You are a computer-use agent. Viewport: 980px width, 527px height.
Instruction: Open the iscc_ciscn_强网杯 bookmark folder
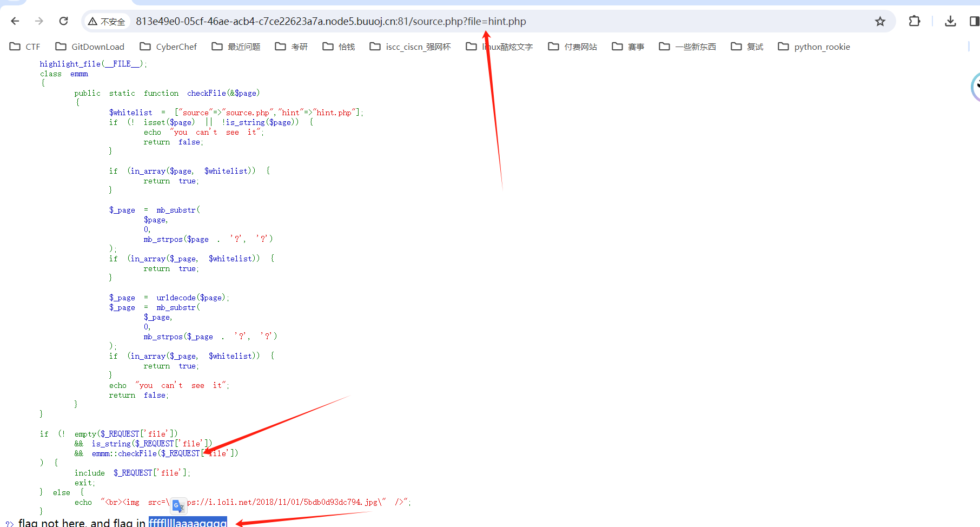pos(410,47)
